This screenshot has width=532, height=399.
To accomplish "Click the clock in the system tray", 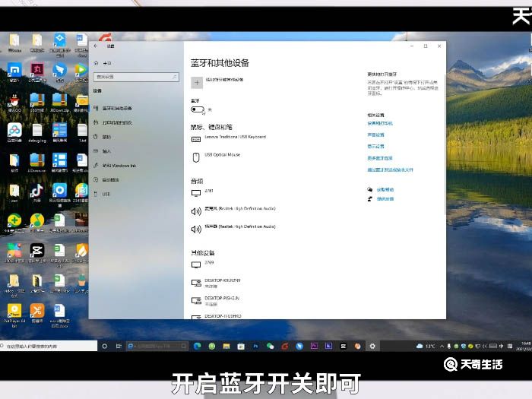I will coord(524,346).
